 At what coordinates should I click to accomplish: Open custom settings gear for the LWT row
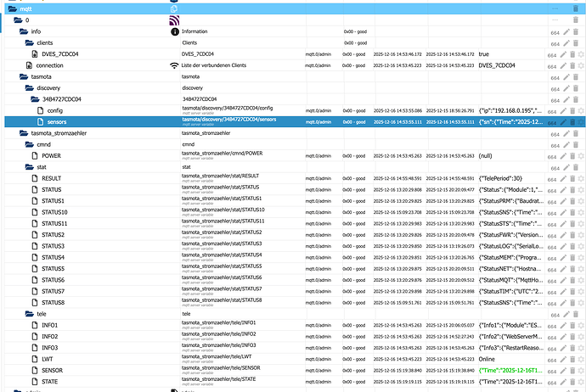pos(582,359)
